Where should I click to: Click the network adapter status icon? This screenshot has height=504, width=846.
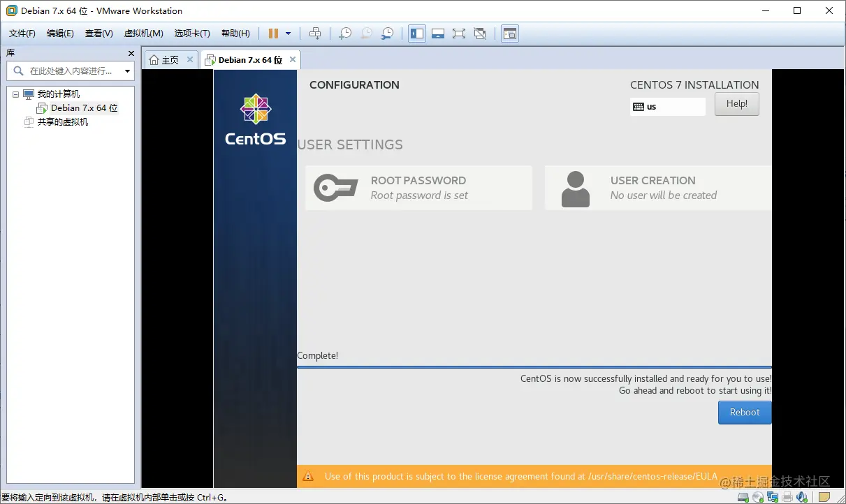[773, 497]
